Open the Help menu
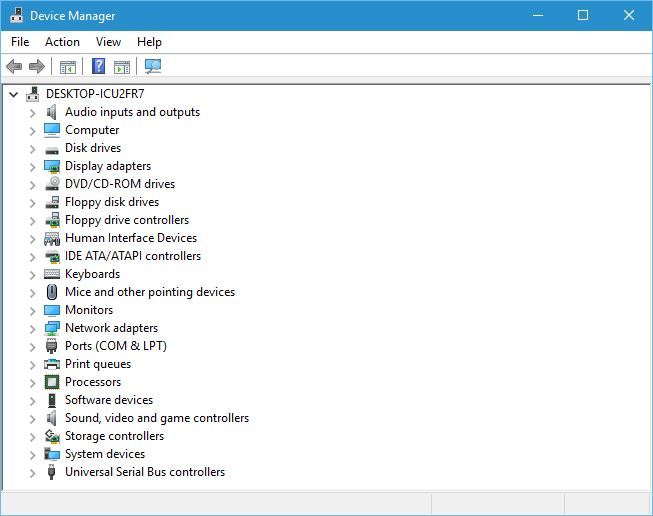The image size is (653, 516). (149, 42)
